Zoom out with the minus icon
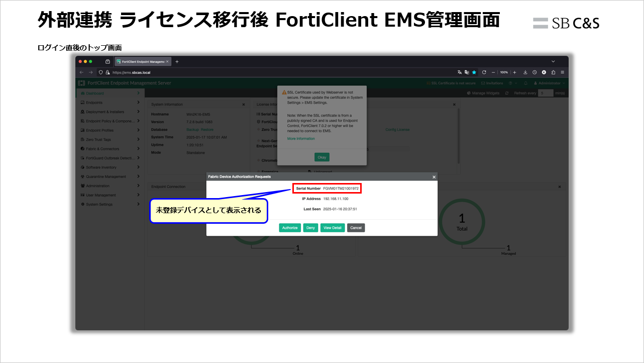This screenshot has height=363, width=644. (x=493, y=72)
